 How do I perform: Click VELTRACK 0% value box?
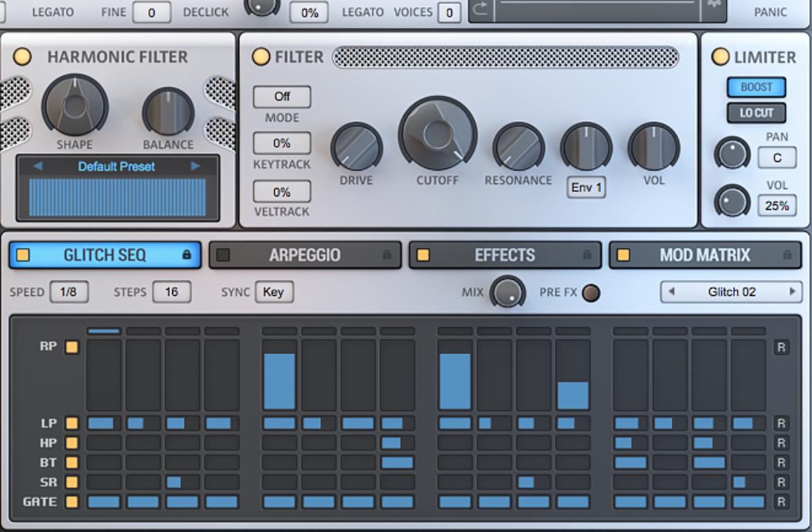pyautogui.click(x=282, y=192)
